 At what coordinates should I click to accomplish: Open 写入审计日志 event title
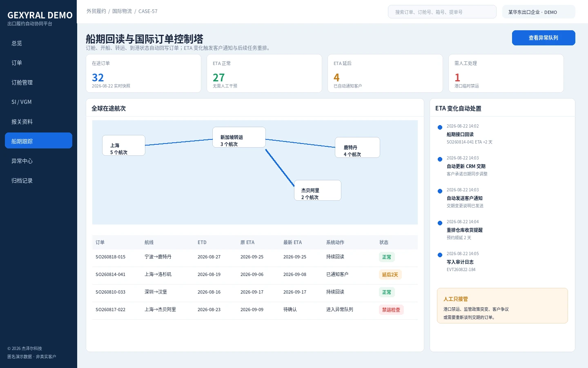point(460,262)
